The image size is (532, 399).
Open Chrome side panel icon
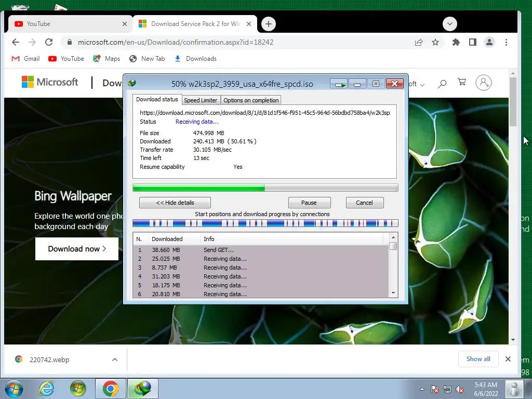(x=473, y=42)
